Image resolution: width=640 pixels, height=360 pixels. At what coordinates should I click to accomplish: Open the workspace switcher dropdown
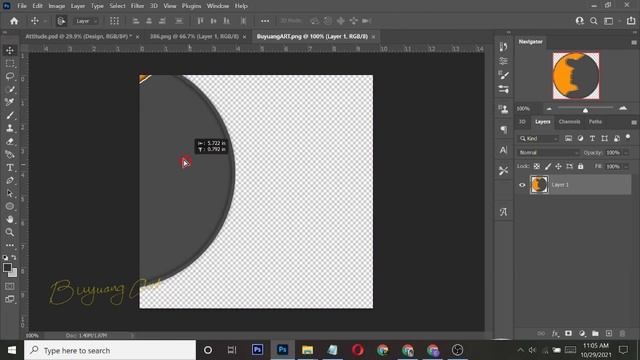611,21
